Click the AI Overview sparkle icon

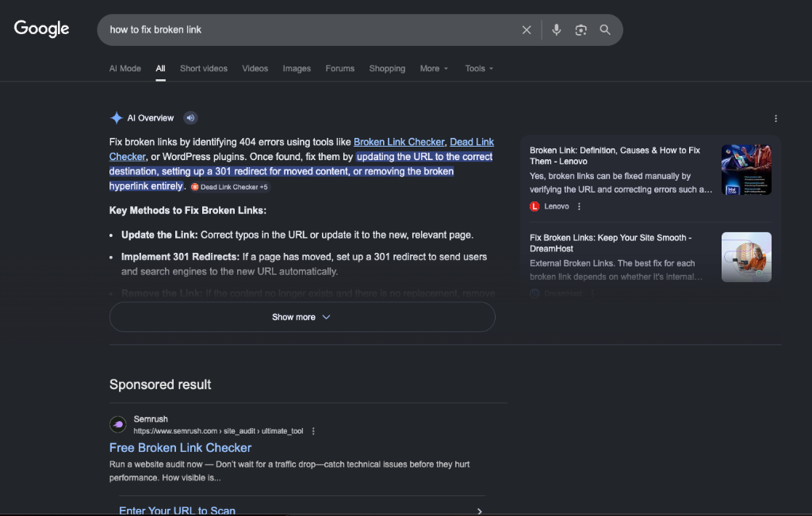click(x=116, y=117)
